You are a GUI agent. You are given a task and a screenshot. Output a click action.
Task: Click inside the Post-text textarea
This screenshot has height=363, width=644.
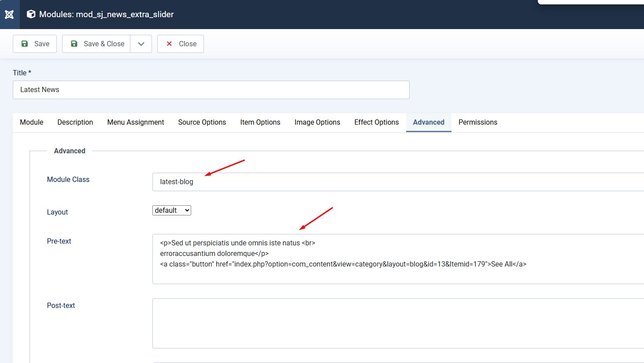[396, 323]
